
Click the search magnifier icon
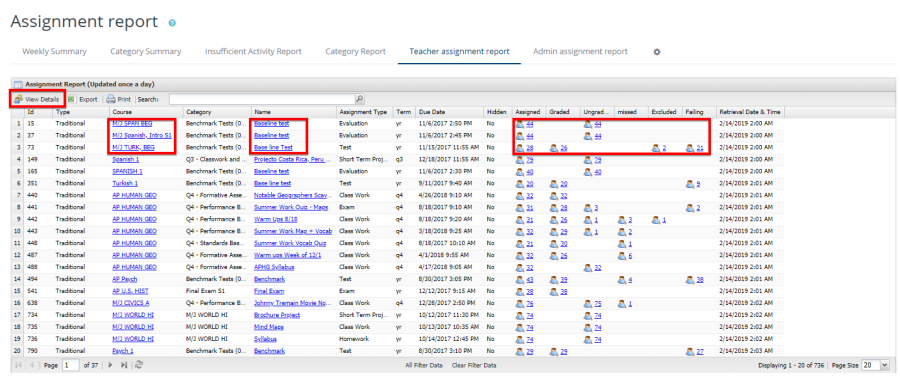360,99
